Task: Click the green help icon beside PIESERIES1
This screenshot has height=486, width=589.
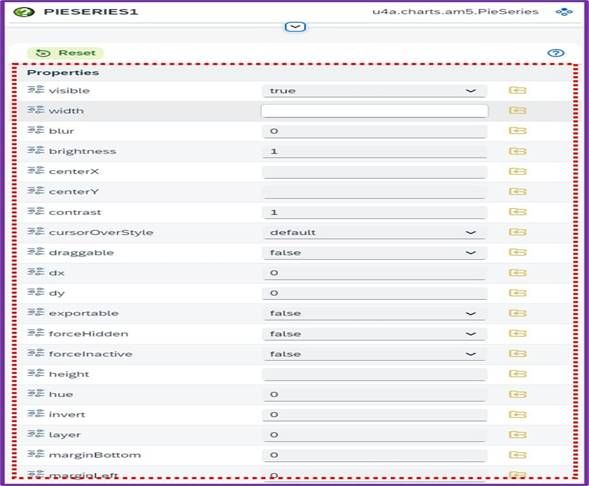Action: point(24,12)
